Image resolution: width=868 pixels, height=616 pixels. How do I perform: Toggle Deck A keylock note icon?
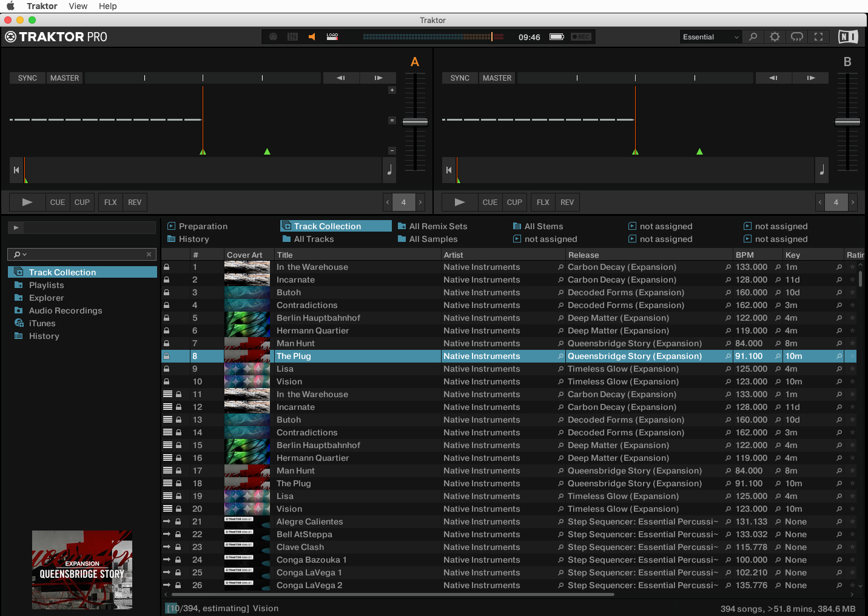(389, 170)
